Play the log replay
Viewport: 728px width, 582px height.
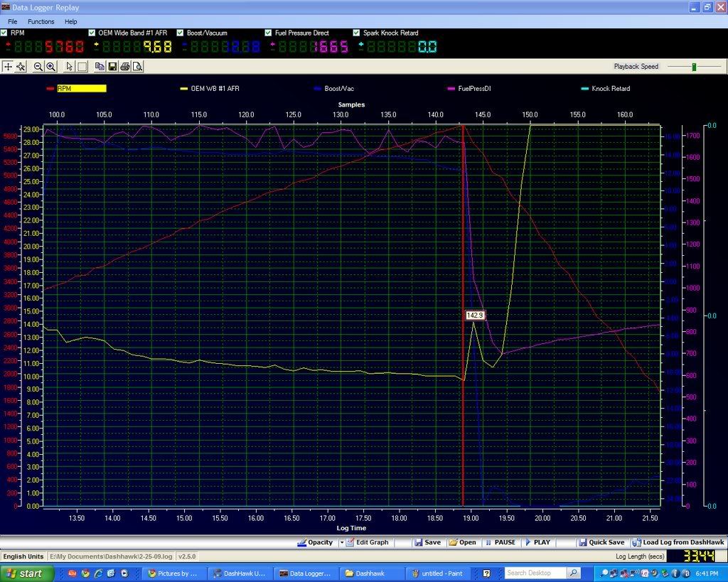pos(537,542)
